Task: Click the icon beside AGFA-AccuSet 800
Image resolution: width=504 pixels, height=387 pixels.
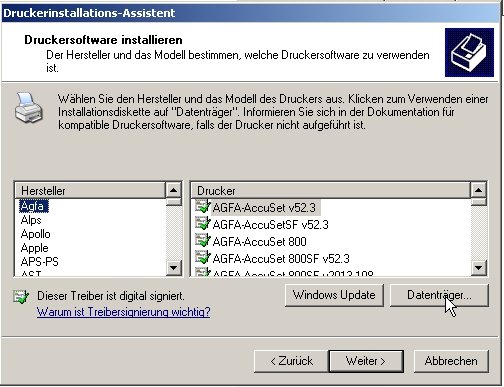Action: tap(203, 241)
